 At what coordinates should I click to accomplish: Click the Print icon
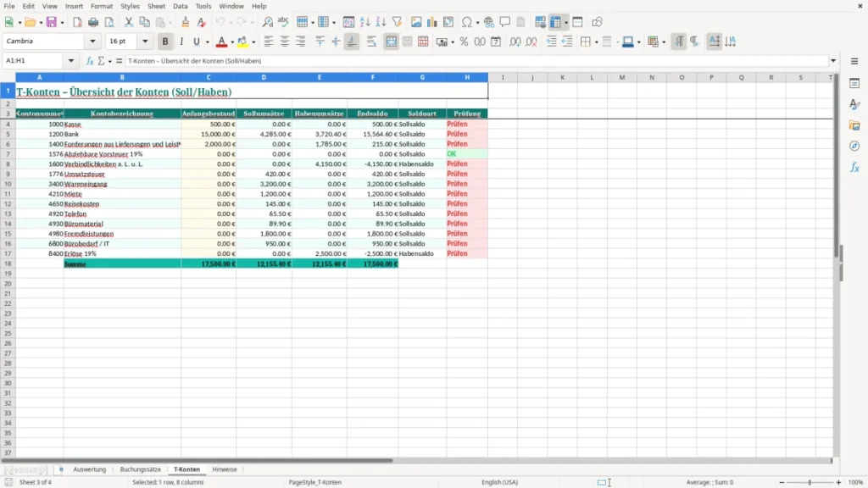93,22
